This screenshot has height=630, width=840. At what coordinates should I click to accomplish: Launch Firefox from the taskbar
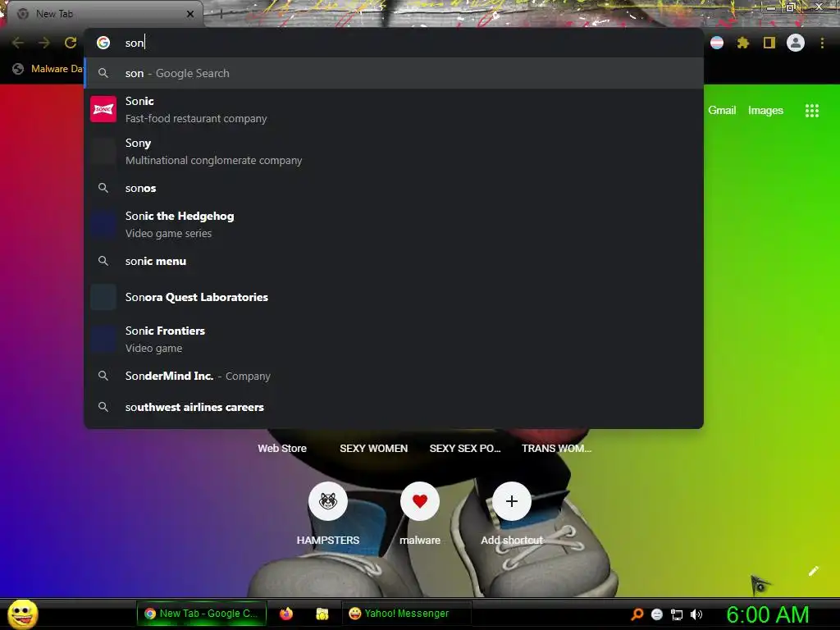point(286,614)
